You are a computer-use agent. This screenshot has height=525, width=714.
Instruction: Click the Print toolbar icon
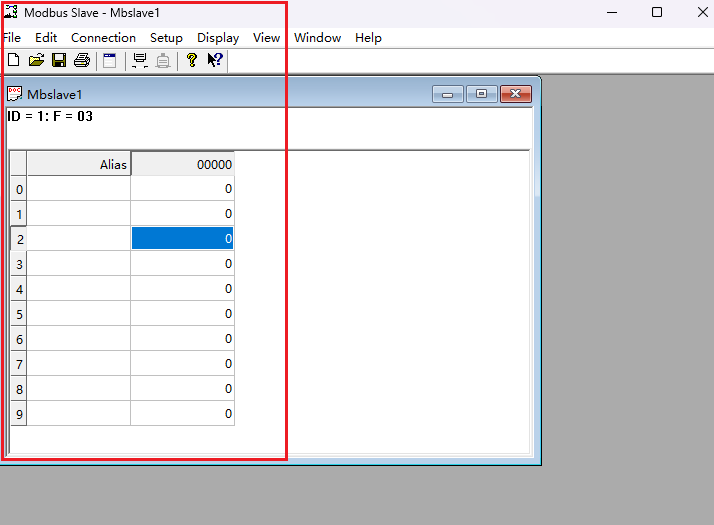coord(82,61)
